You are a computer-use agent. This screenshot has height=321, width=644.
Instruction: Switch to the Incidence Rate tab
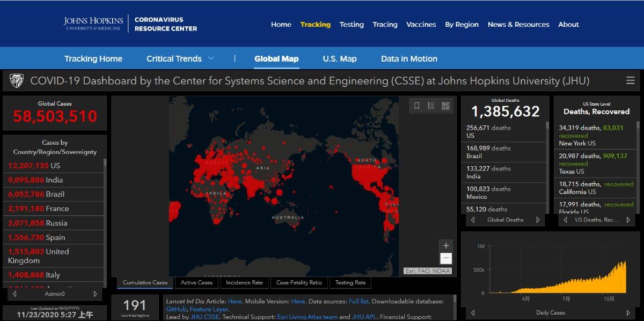(x=244, y=282)
